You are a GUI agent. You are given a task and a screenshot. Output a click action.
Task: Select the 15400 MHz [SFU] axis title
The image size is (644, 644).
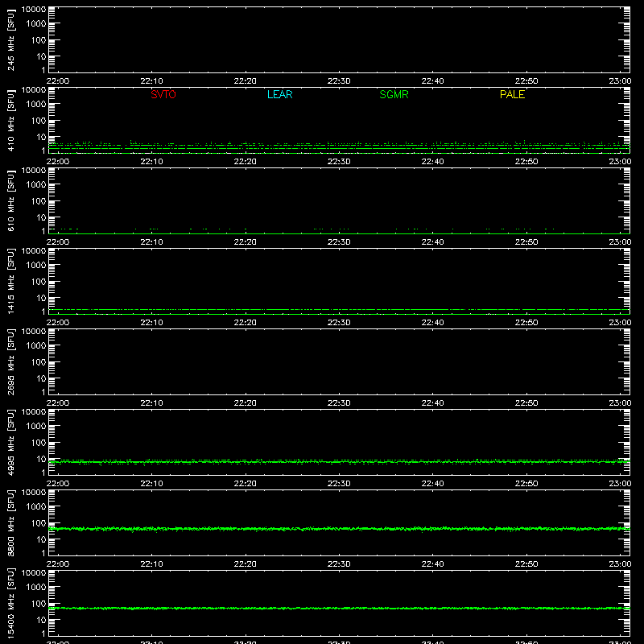(10, 603)
